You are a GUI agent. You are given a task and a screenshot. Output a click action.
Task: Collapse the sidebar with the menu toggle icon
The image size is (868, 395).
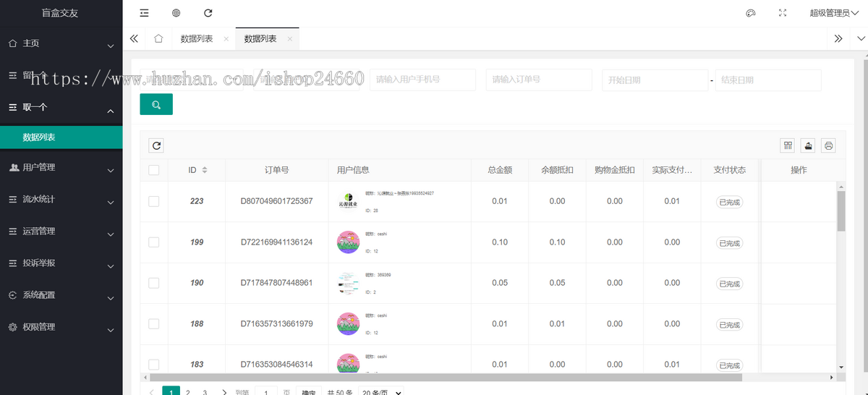tap(145, 13)
